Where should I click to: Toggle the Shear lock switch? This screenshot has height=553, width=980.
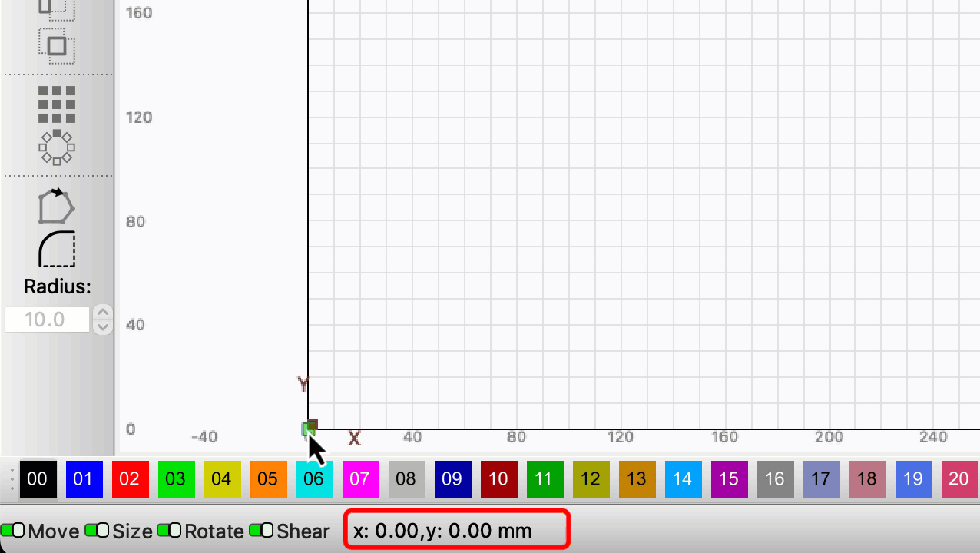click(x=261, y=531)
